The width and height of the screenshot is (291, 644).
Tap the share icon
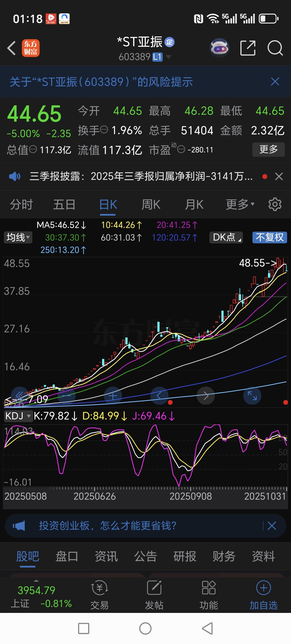pos(248,48)
